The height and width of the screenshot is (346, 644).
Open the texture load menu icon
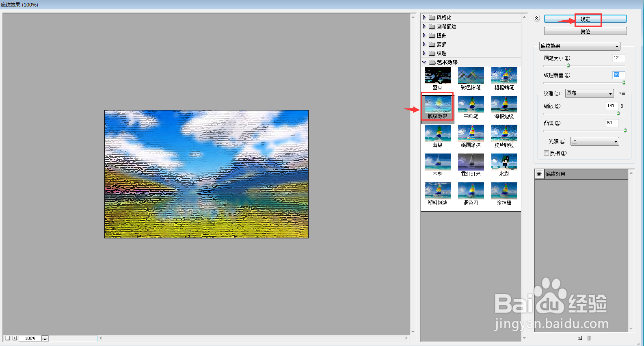click(622, 93)
